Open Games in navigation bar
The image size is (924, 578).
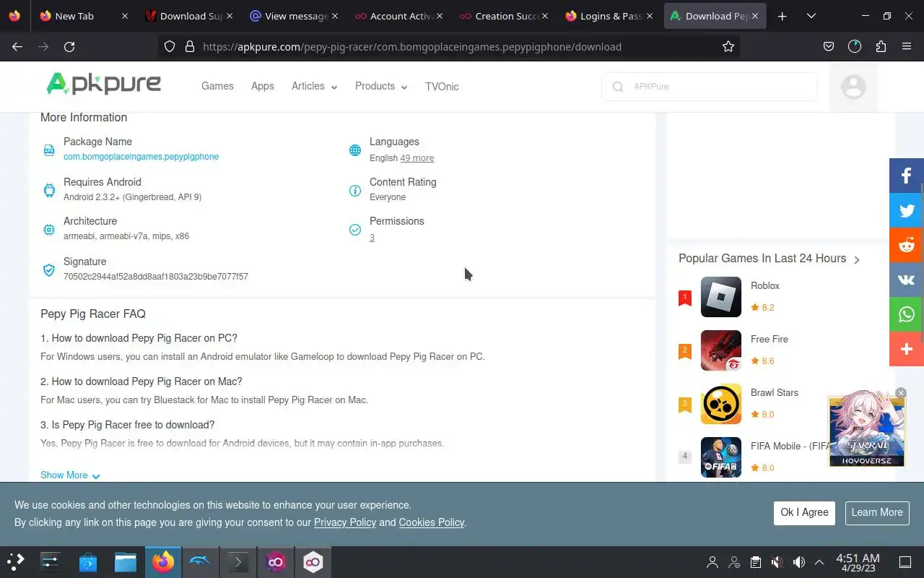pyautogui.click(x=217, y=86)
